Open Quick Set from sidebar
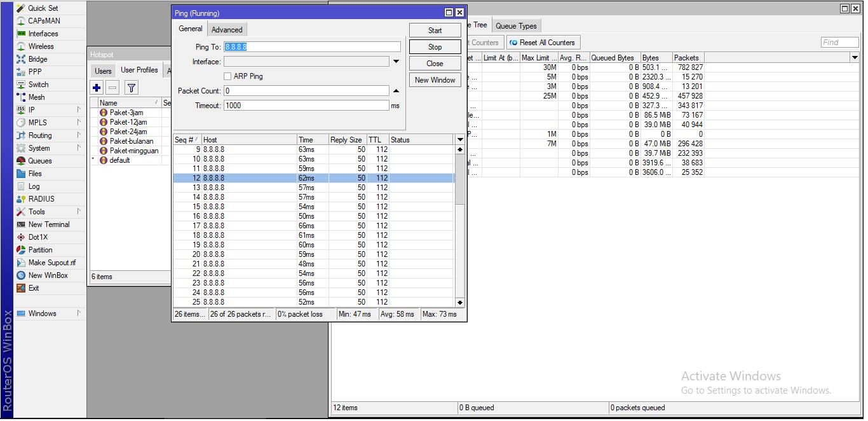868x421 pixels. [43, 8]
